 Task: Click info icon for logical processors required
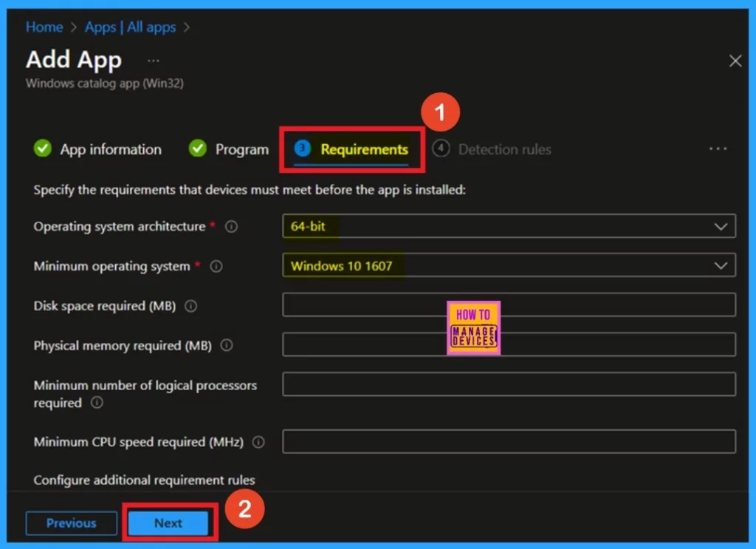(97, 403)
